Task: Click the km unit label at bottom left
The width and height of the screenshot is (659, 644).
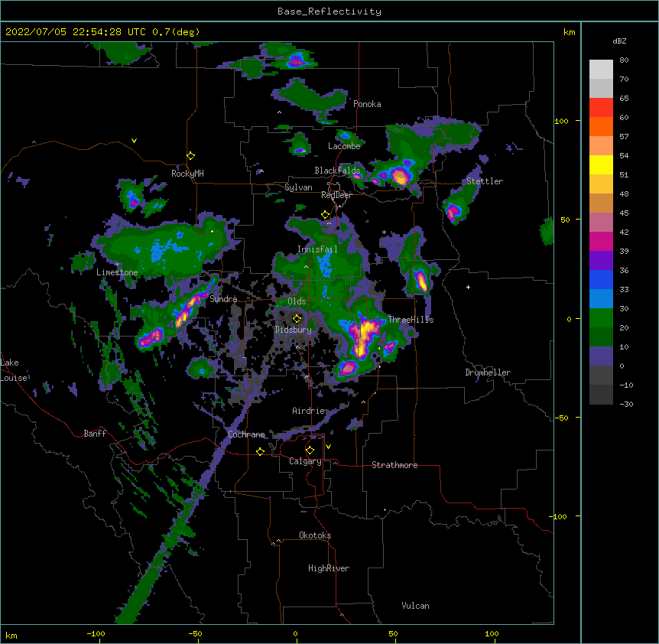Action: tap(11, 635)
